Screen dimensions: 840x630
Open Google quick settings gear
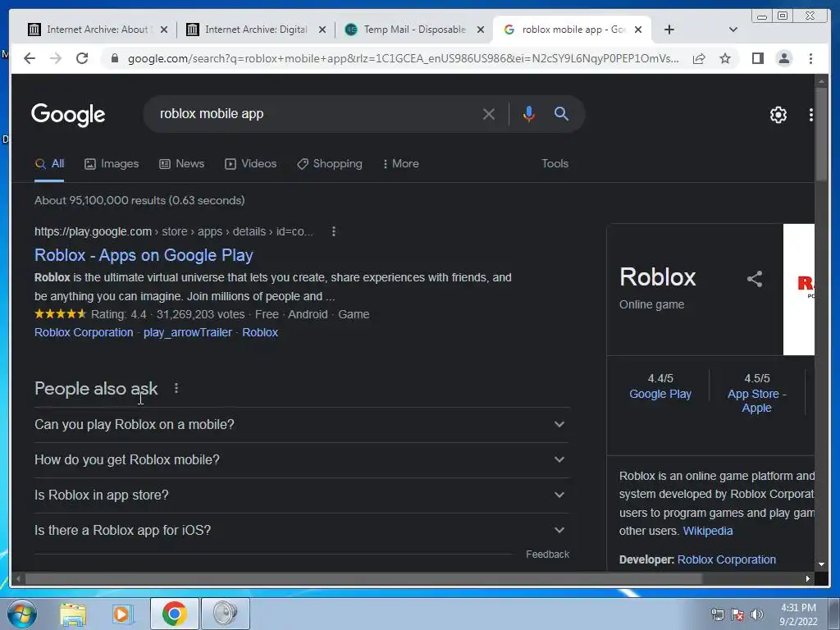coord(778,115)
